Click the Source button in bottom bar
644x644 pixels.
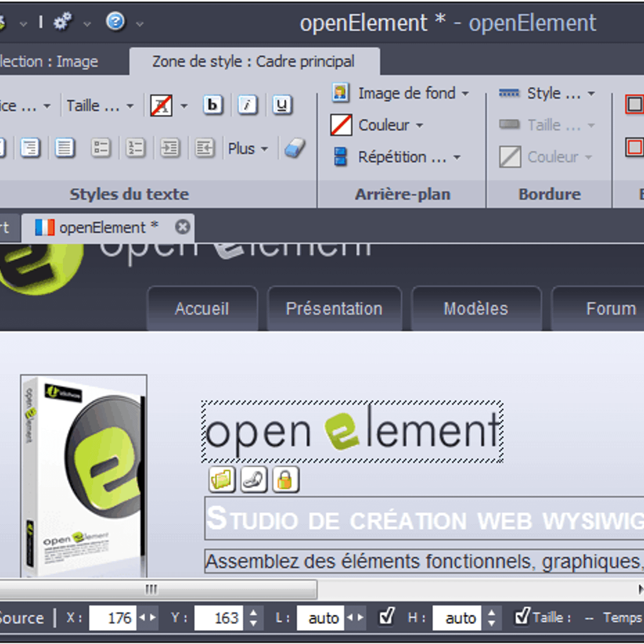point(21,618)
